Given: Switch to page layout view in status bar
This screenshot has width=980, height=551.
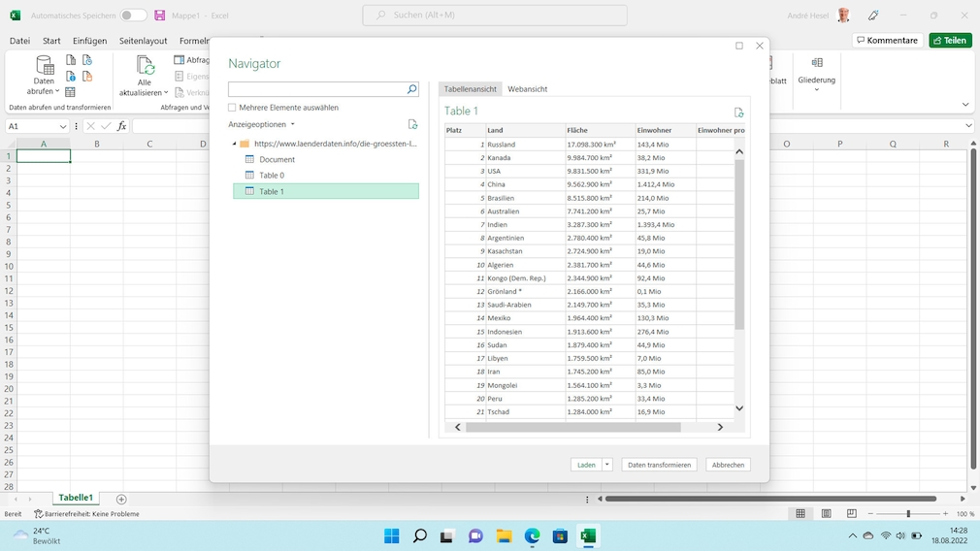Looking at the screenshot, I should click(826, 513).
